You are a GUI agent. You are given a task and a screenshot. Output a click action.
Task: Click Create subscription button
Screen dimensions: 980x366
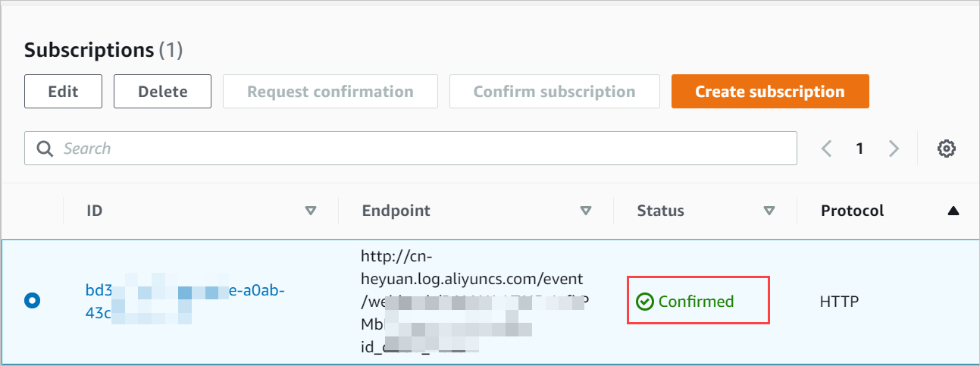[x=769, y=92]
